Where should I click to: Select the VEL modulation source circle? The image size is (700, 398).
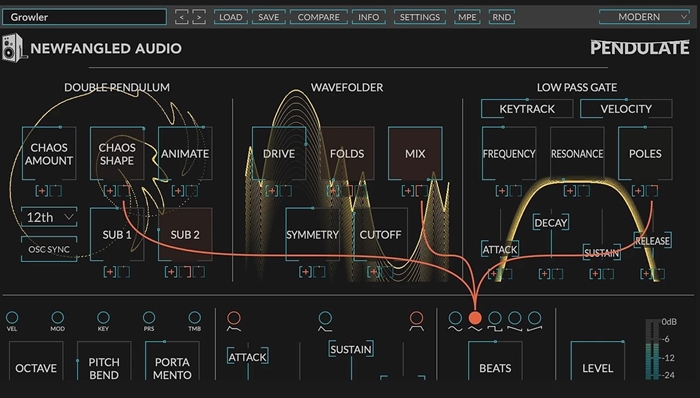tap(12, 317)
